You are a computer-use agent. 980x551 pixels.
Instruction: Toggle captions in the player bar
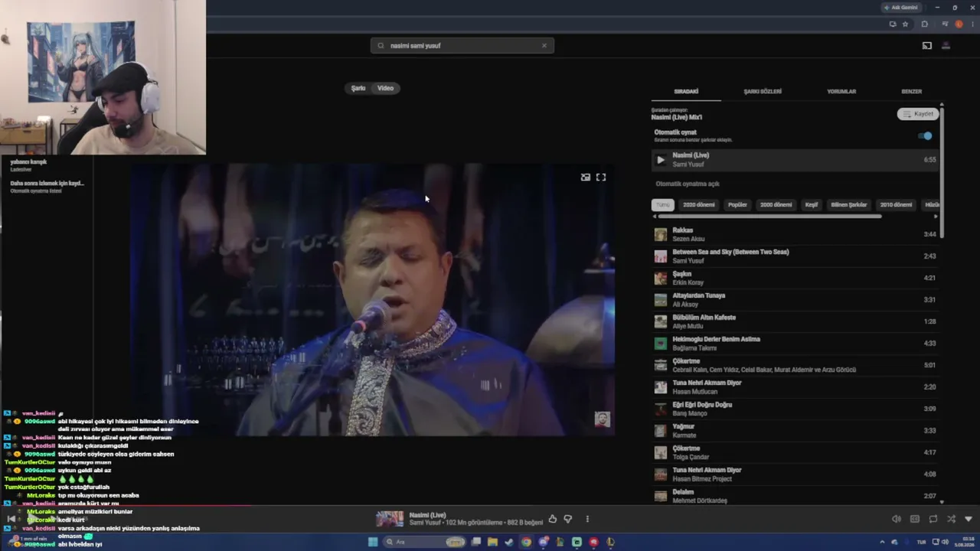(x=915, y=519)
